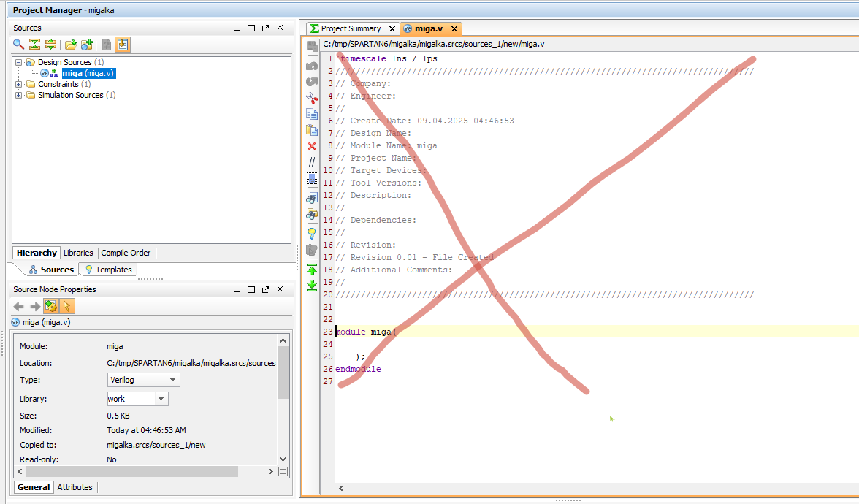Screen dimensions: 859x504
Task: Click the find in files folder binoculars icon
Action: (312, 214)
